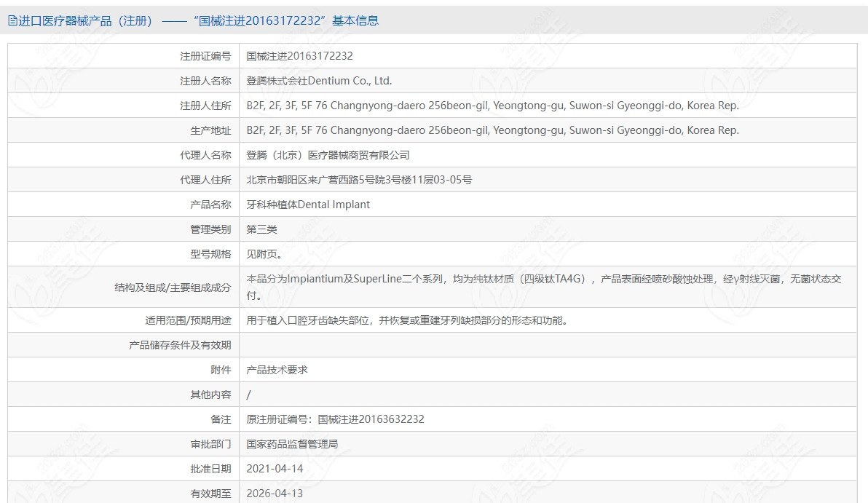Click the label '适用范围/预期用途'
The width and height of the screenshot is (868, 503).
(188, 320)
